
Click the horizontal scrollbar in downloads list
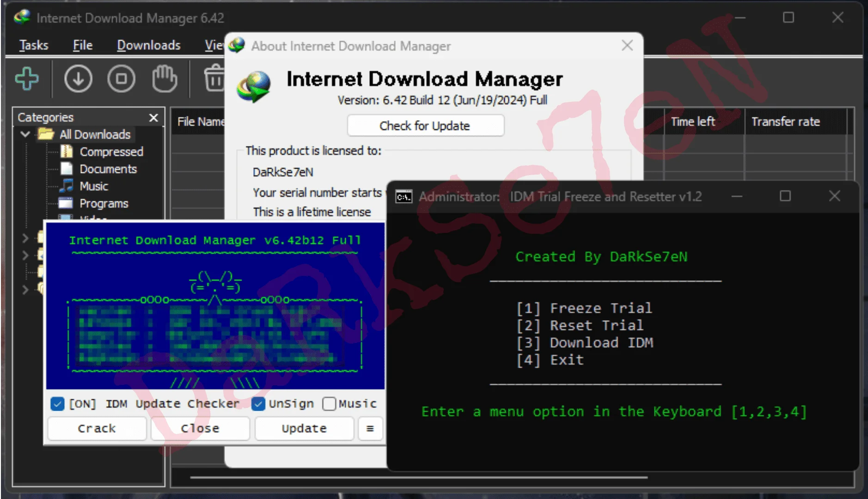(x=419, y=477)
